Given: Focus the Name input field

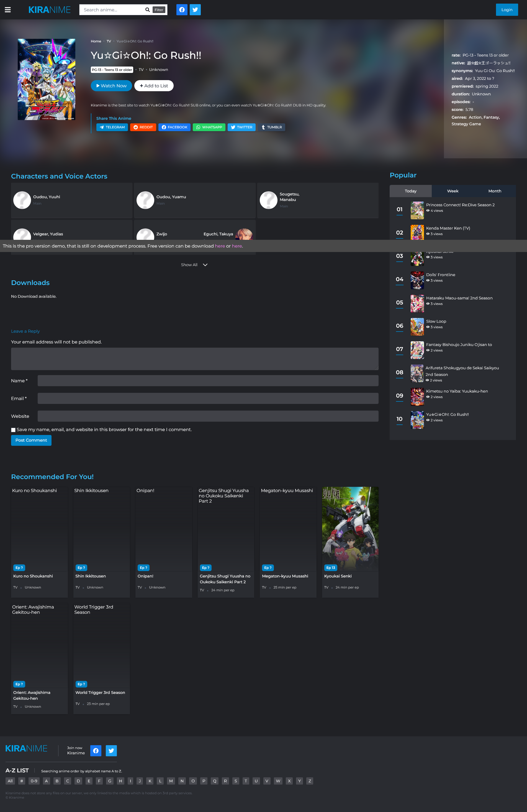Looking at the screenshot, I should click(208, 381).
